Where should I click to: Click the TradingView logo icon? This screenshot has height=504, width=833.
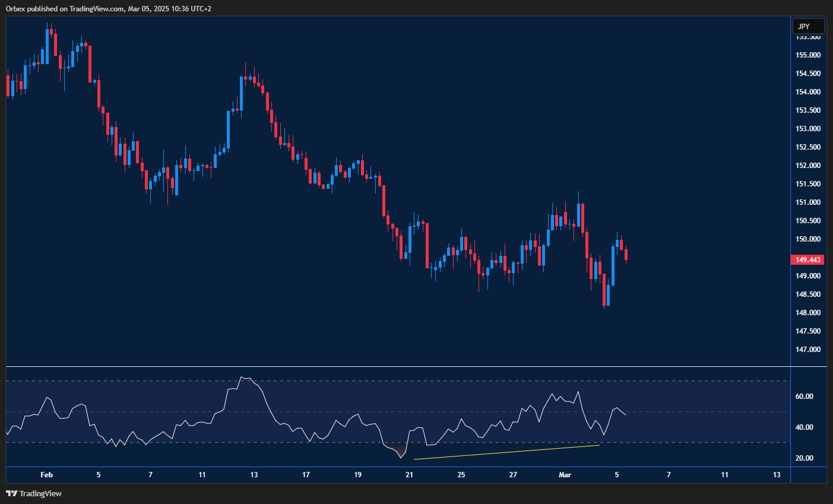pyautogui.click(x=12, y=493)
